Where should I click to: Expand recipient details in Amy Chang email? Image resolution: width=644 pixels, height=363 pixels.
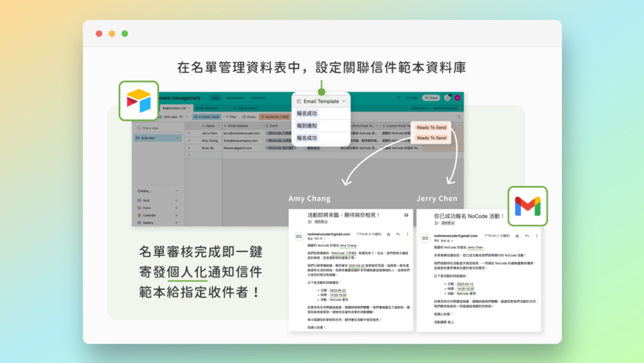point(324,239)
